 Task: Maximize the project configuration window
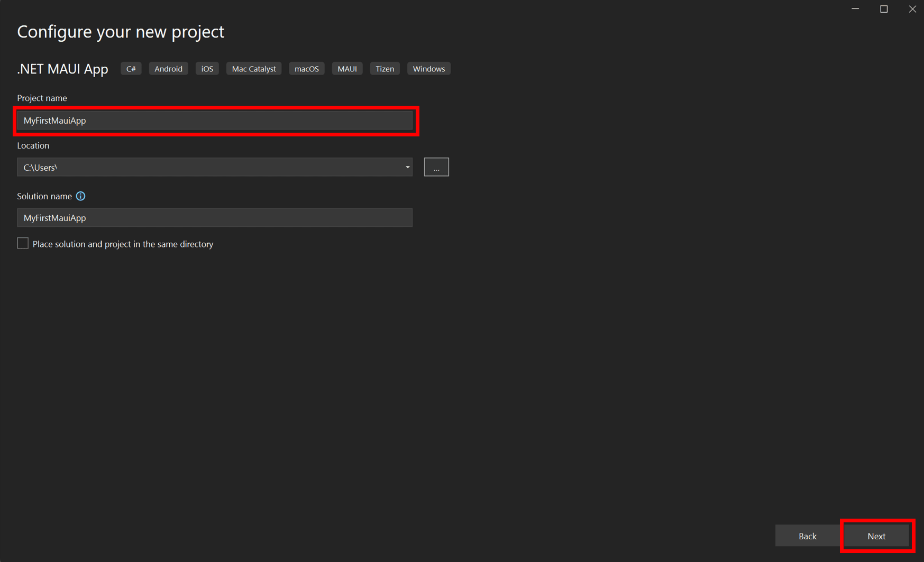coord(884,9)
